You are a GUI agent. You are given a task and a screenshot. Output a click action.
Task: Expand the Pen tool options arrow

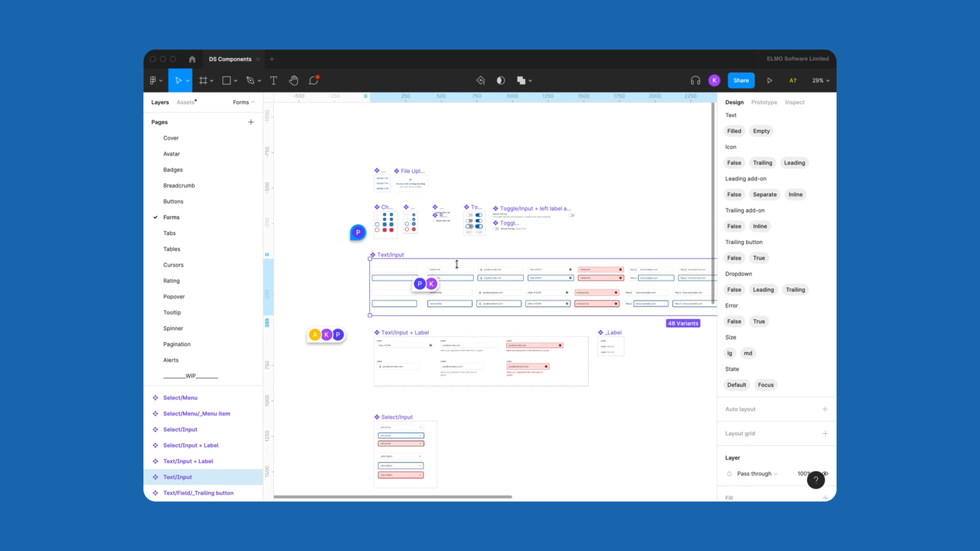point(260,81)
